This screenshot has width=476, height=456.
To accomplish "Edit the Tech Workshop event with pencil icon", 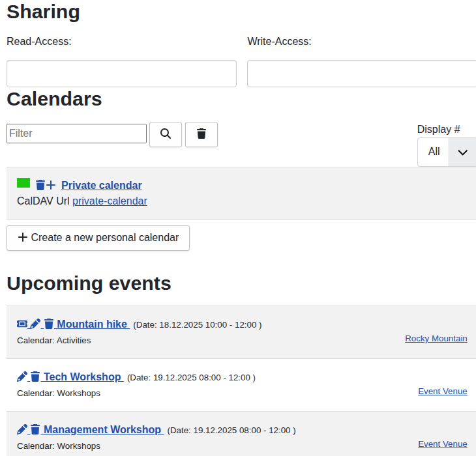I will 22,377.
